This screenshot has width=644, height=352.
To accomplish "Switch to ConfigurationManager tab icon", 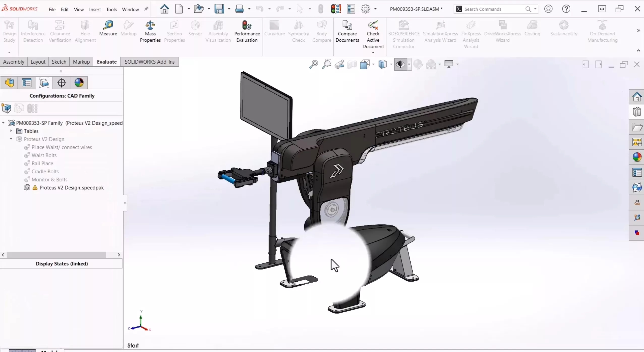I will [44, 83].
